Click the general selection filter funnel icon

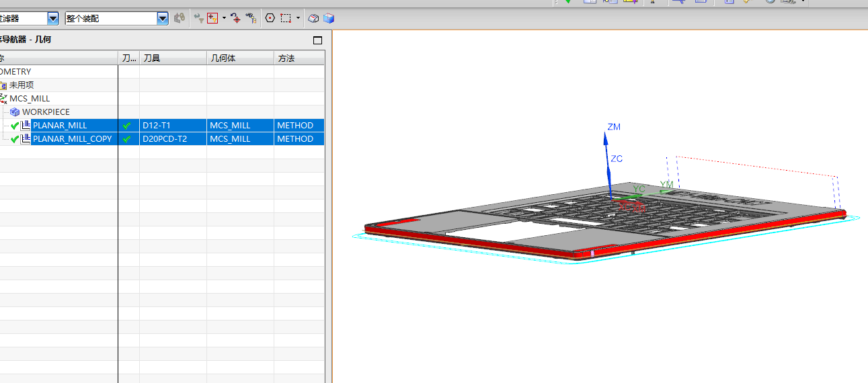pos(198,18)
